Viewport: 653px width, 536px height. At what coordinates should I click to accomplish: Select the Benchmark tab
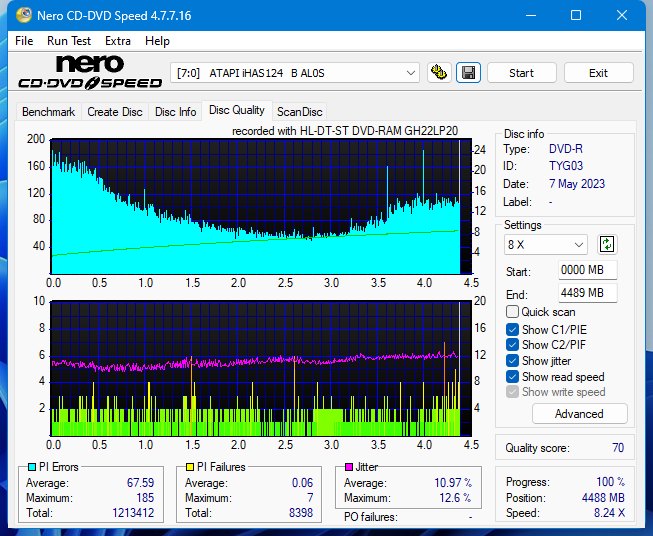48,112
